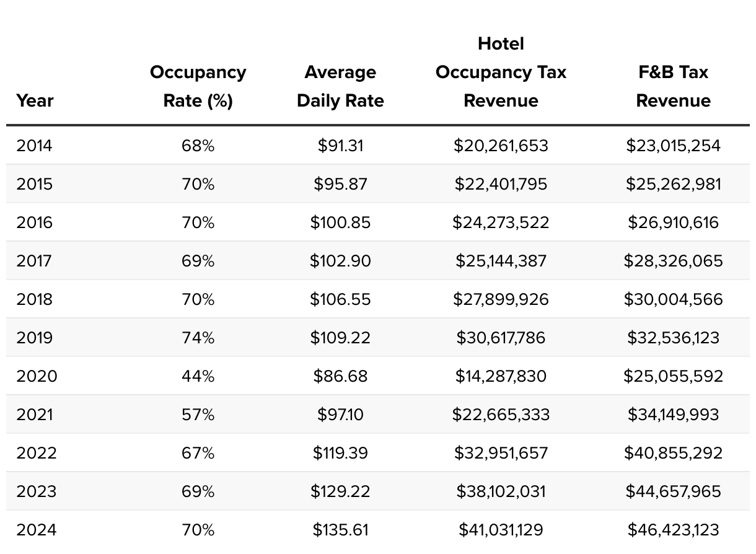756x554 pixels.
Task: Select the 57% occupancy cell for 2021
Action: point(198,415)
